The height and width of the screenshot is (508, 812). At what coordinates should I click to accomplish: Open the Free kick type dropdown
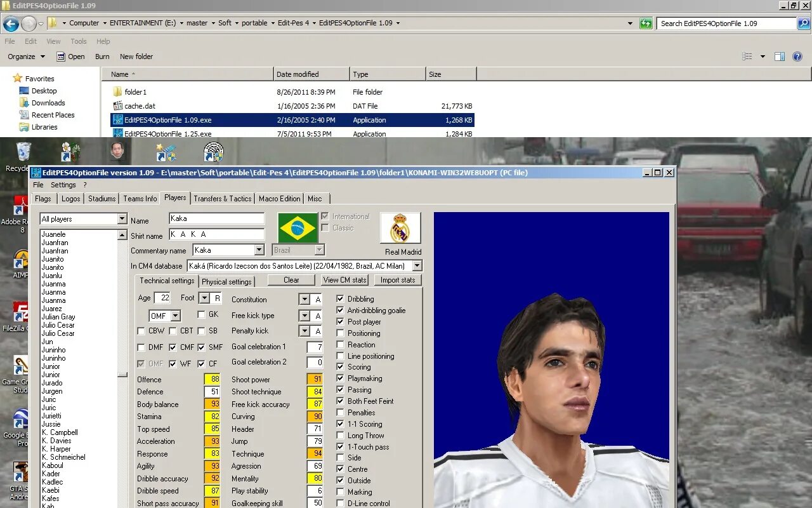coord(304,316)
